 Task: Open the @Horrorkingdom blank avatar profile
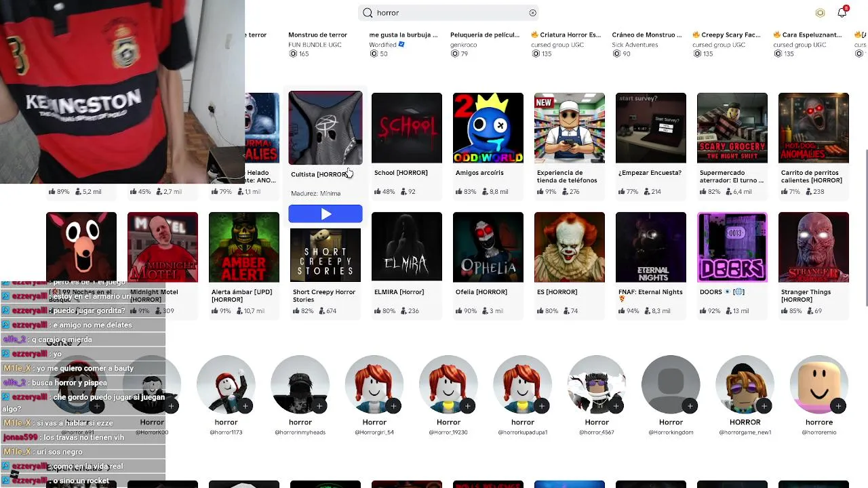[671, 384]
